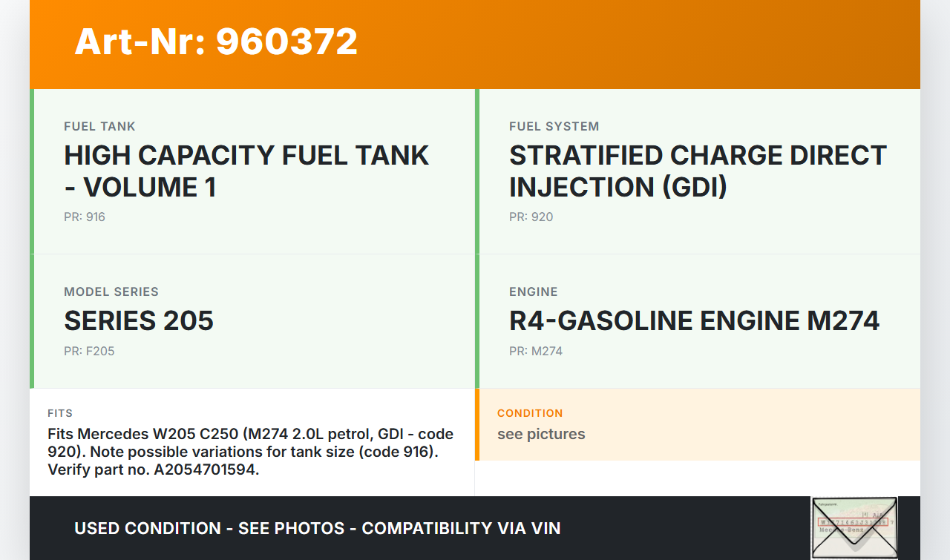Select the High Capacity Fuel Tank title

pos(246,171)
